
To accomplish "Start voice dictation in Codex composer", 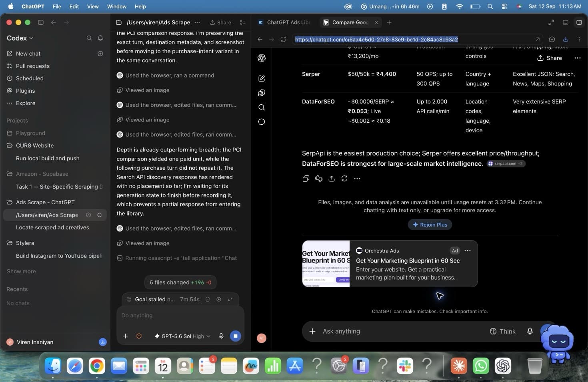I will pos(221,336).
